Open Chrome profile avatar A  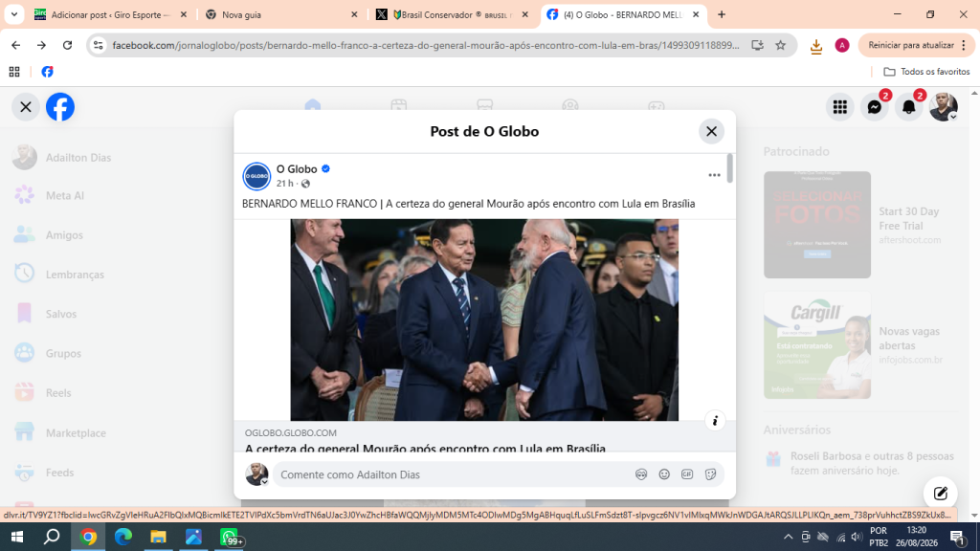click(842, 45)
